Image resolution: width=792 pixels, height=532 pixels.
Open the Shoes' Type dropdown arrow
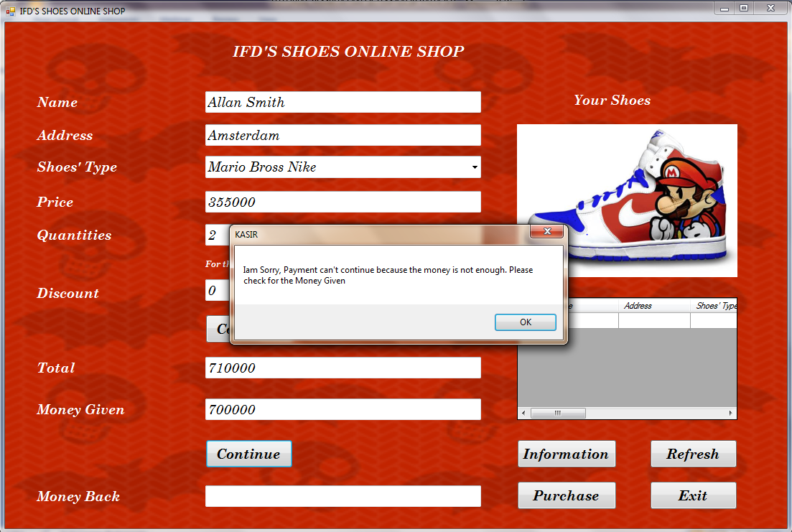coord(475,167)
